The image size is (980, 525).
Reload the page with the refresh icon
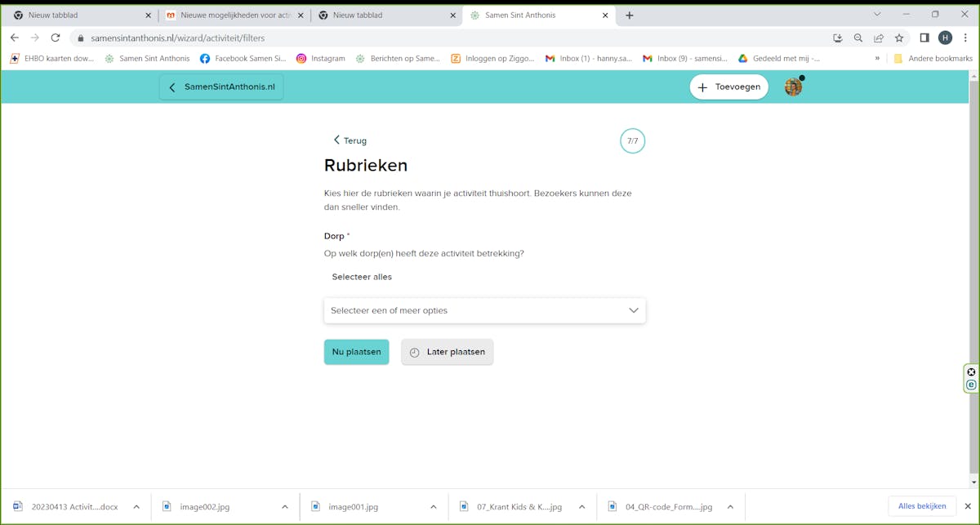pyautogui.click(x=56, y=38)
